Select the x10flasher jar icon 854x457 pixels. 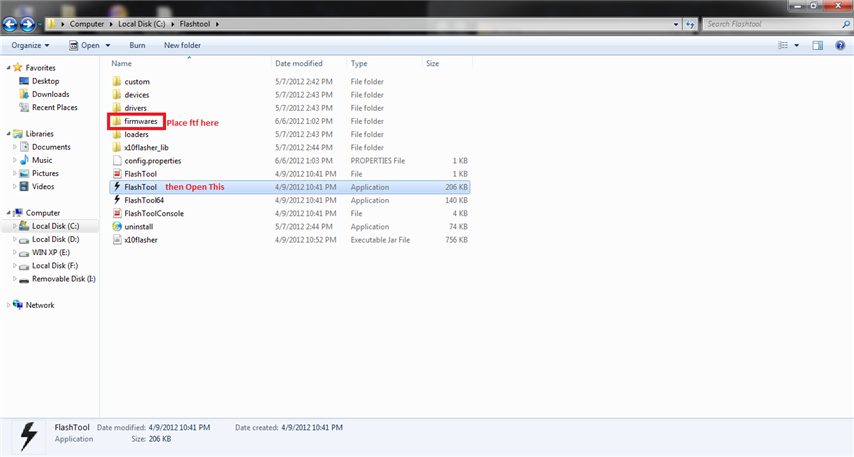pyautogui.click(x=117, y=239)
